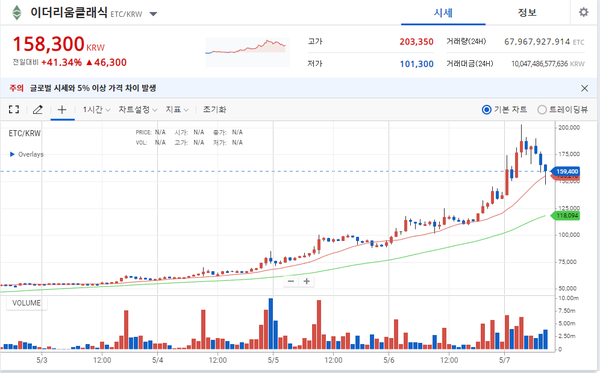Click the ▲46,300 change amount
Image resolution: width=600 pixels, height=373 pixels.
click(106, 62)
